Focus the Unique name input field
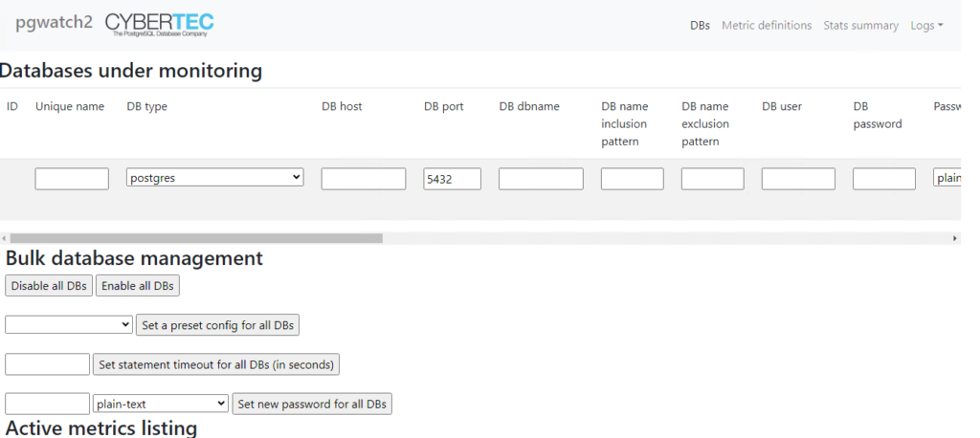Viewport: 980px width, 438px height. click(72, 179)
